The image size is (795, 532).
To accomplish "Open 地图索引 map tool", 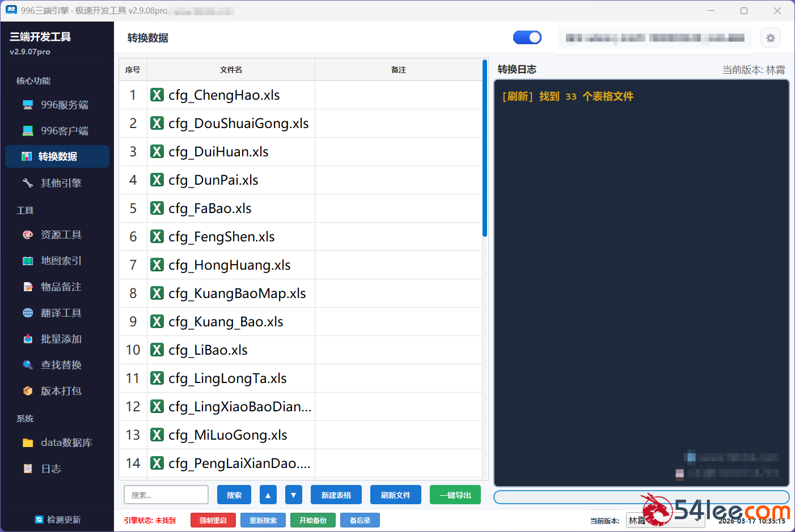I will click(x=57, y=261).
